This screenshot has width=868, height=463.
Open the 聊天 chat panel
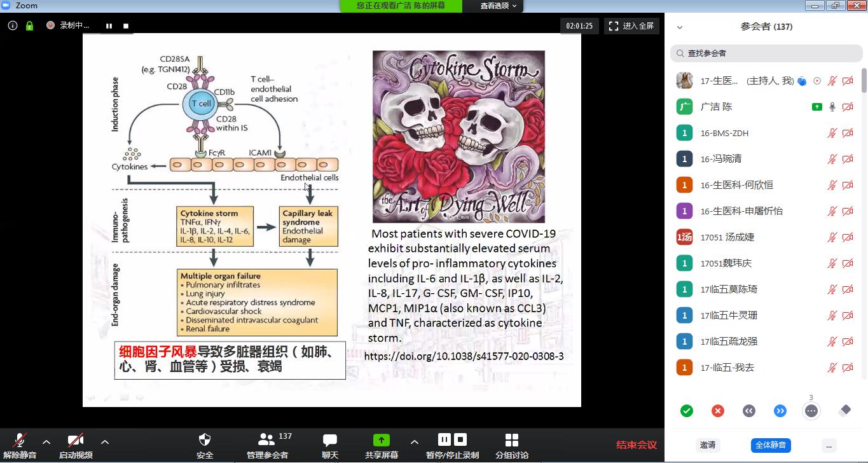point(330,446)
